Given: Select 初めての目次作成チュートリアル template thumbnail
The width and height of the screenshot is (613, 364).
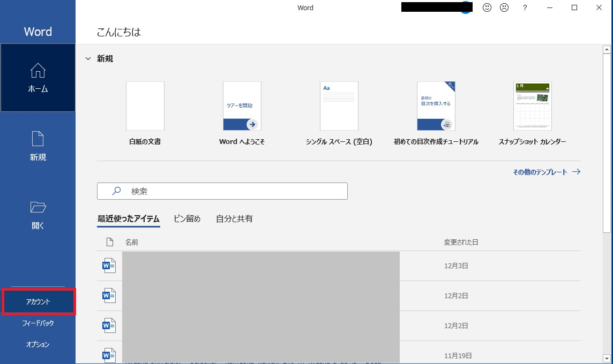Looking at the screenshot, I should pos(436,106).
